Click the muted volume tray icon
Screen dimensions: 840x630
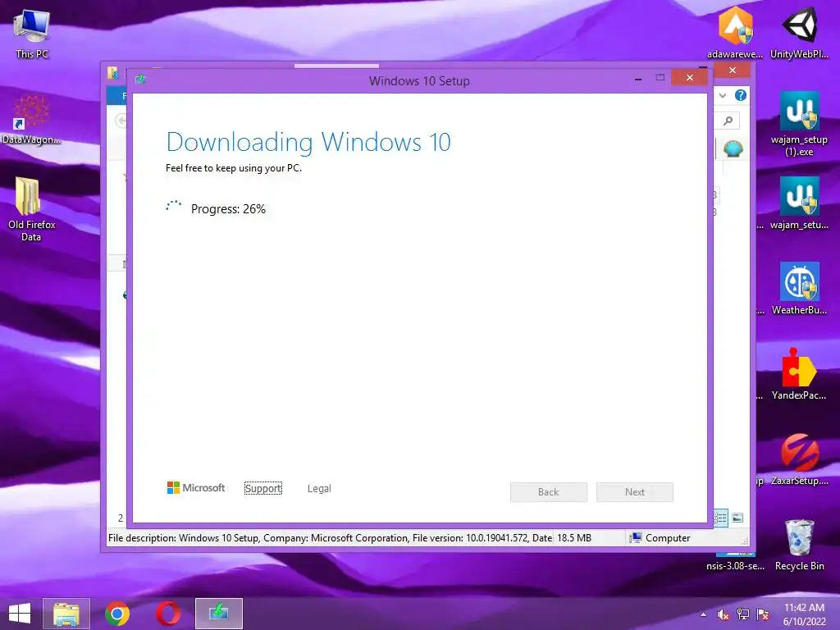(x=723, y=614)
